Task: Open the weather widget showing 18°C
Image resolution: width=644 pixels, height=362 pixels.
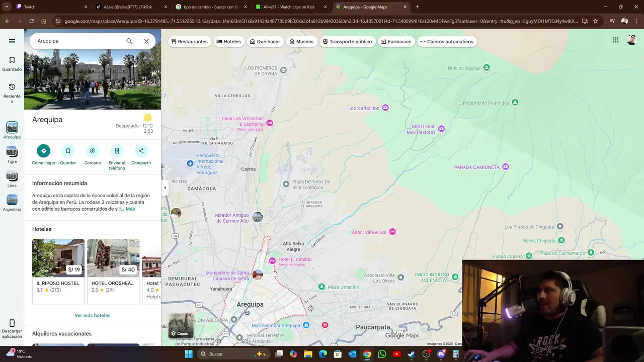Action: (x=19, y=354)
